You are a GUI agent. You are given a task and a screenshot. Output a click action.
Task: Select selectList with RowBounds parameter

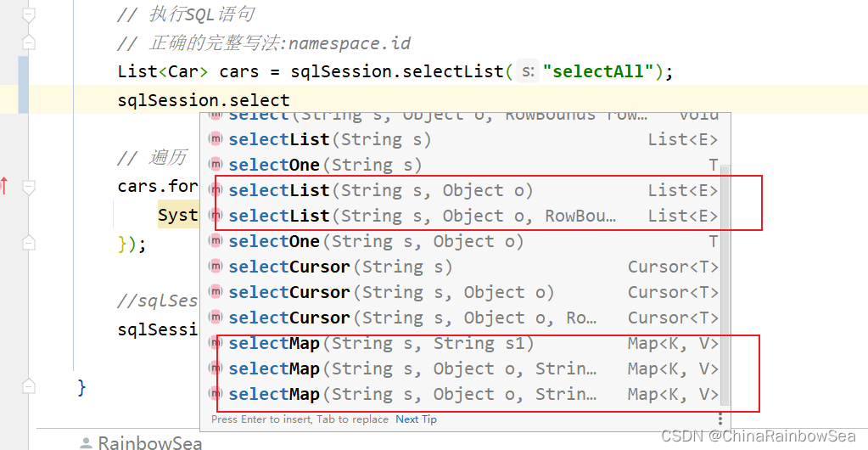tap(422, 216)
